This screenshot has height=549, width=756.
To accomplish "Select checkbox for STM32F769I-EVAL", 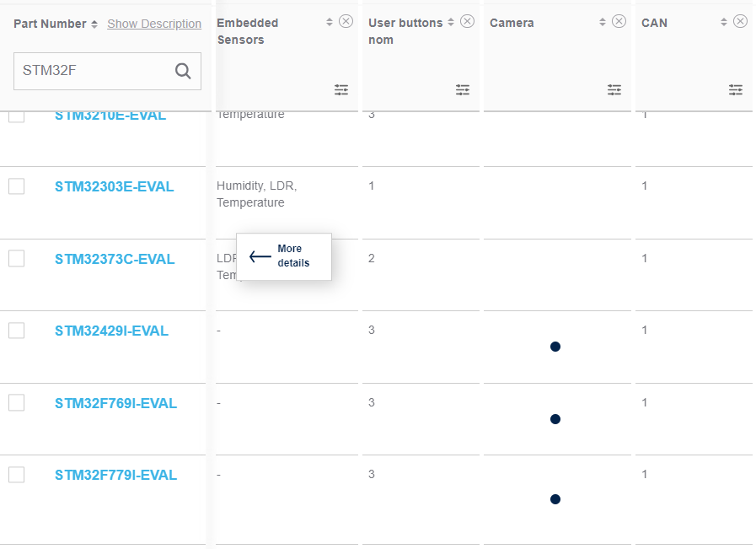I will [x=16, y=403].
